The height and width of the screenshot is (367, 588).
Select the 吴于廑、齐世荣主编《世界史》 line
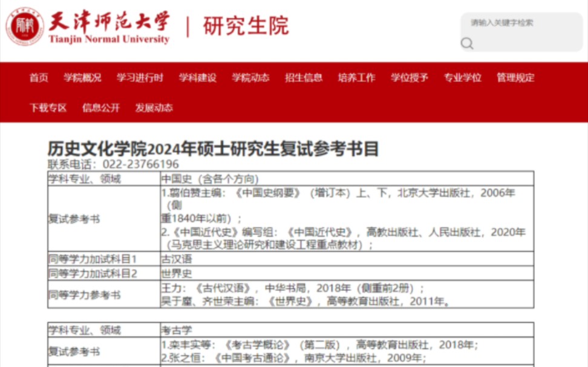[305, 301]
